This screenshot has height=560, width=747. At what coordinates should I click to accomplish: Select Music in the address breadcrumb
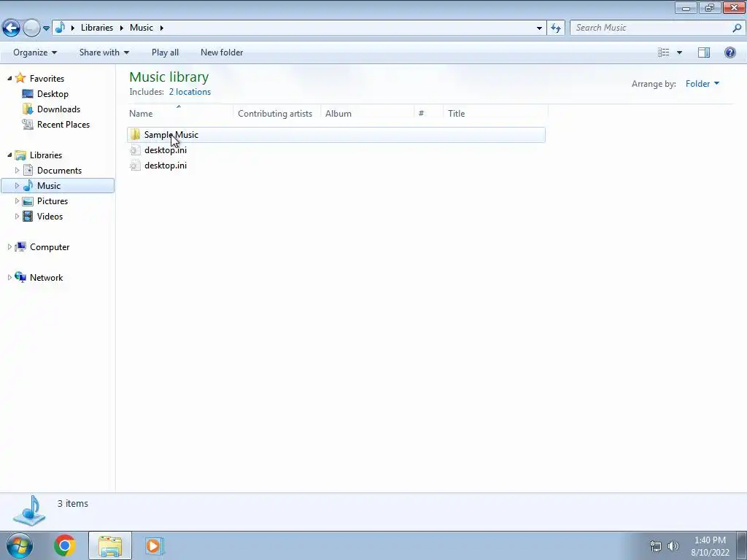coord(142,28)
